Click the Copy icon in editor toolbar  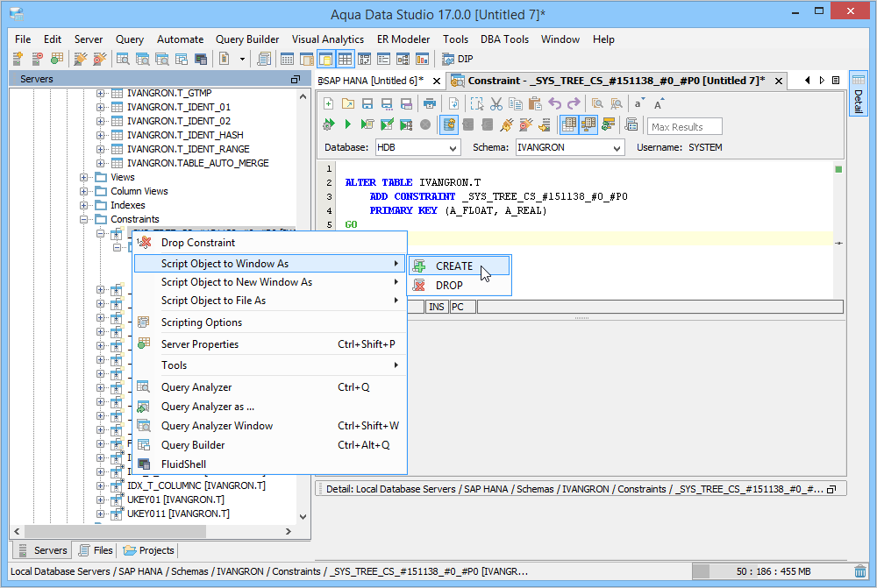515,104
